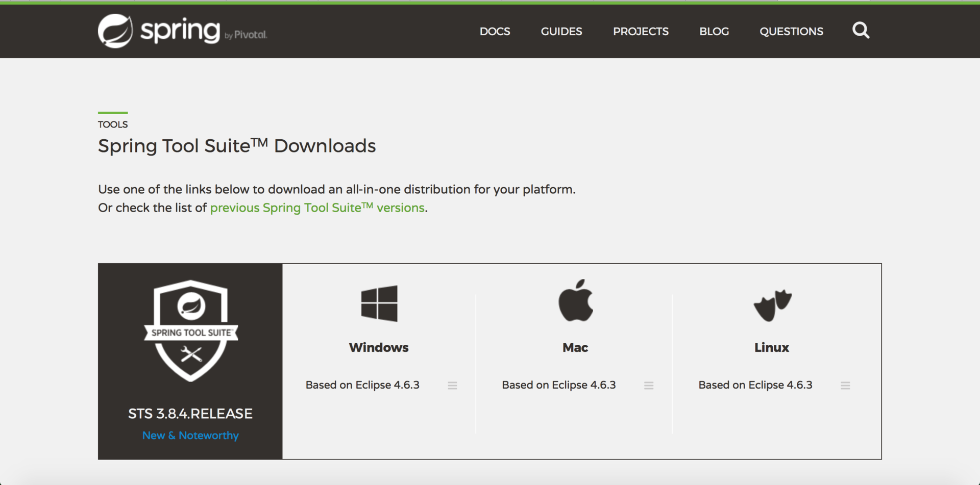Click the spring by Pivotal wordmark
Image resolution: width=980 pixels, height=485 pixels.
click(203, 32)
